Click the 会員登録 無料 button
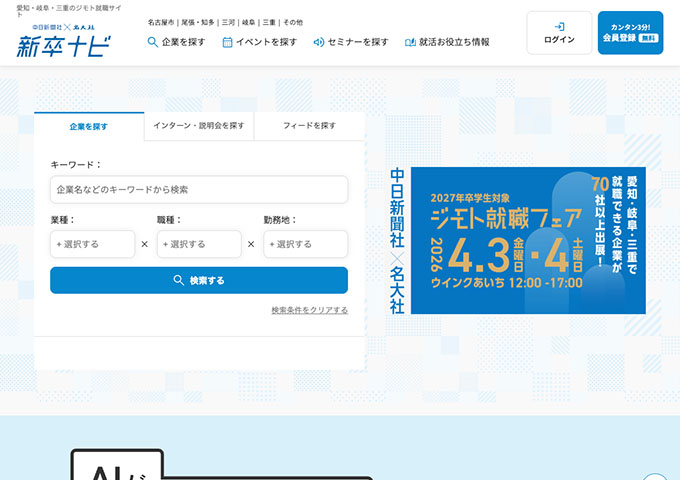Image resolution: width=680 pixels, height=480 pixels. [630, 33]
